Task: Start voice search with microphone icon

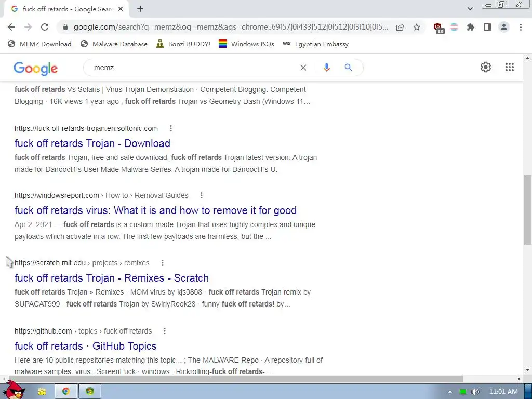Action: point(327,68)
